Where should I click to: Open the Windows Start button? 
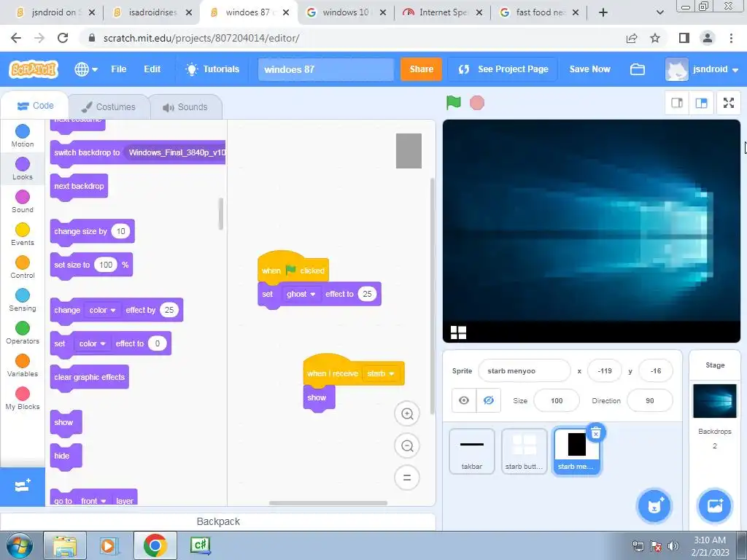pyautogui.click(x=20, y=545)
